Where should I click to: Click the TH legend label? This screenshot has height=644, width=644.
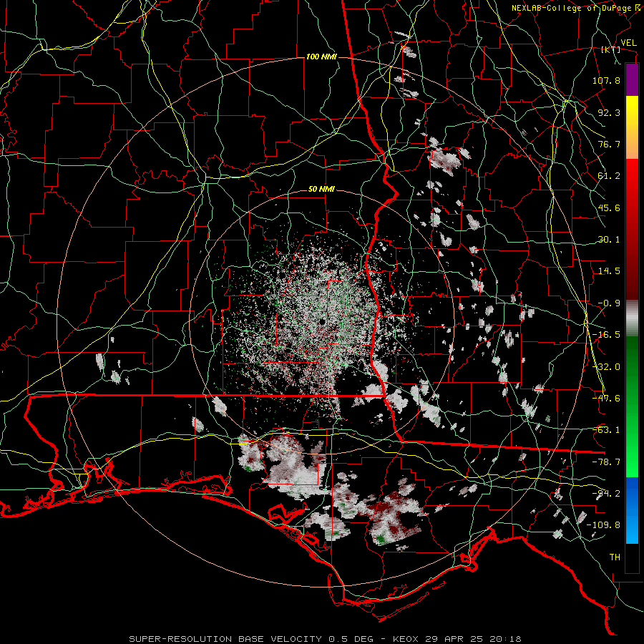tap(615, 557)
